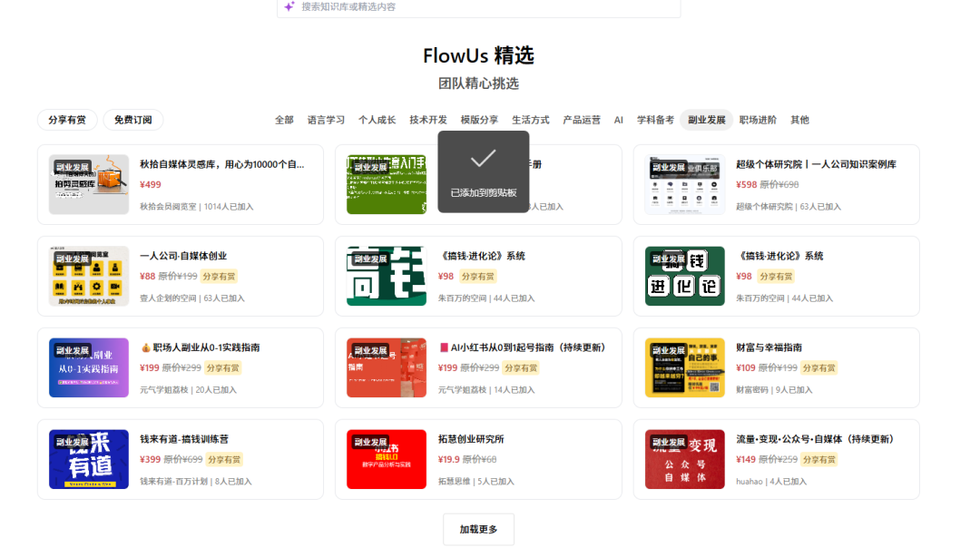Screen dimensions: 980x557
Task: Switch to the 其他 category tab
Action: tap(800, 120)
